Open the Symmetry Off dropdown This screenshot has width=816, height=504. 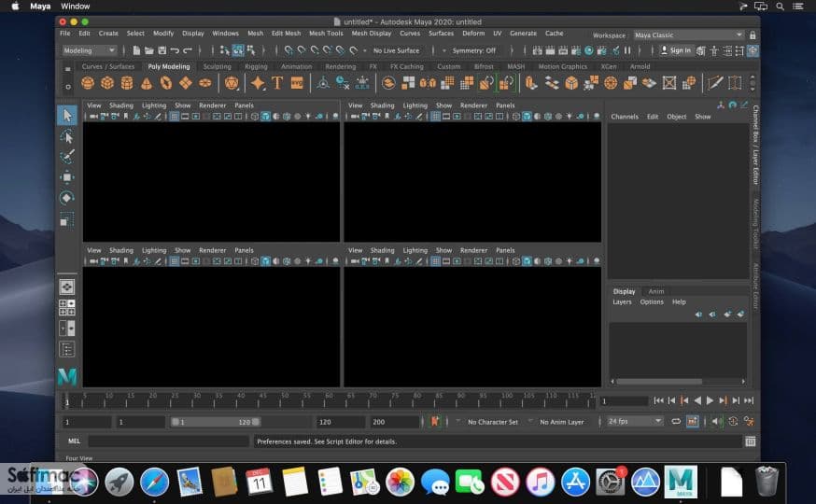[473, 50]
